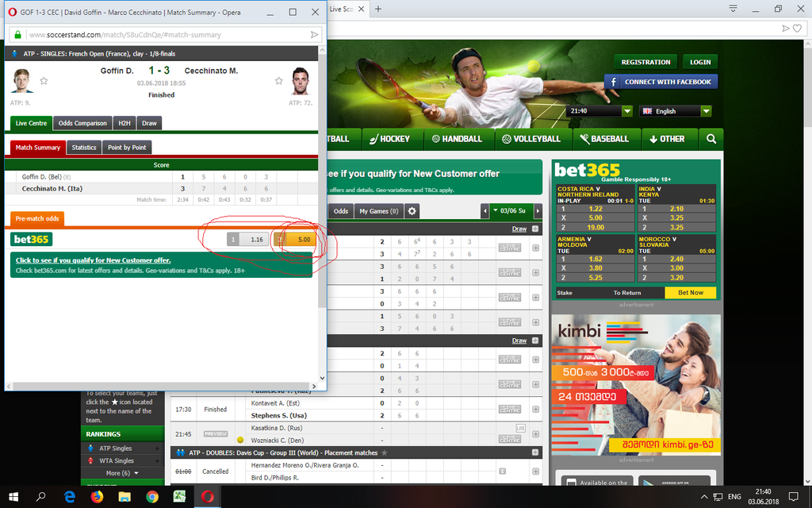Click New Customer offer link in popup
812x508 pixels.
pyautogui.click(x=94, y=260)
